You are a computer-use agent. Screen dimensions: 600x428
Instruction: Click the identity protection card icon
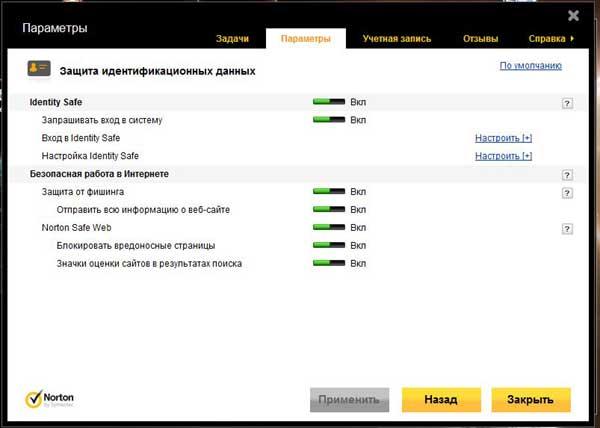click(39, 68)
